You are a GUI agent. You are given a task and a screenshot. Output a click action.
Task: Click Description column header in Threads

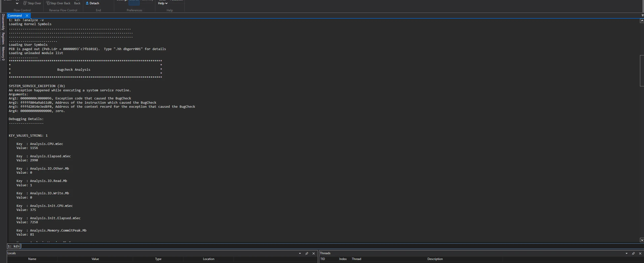(435, 259)
